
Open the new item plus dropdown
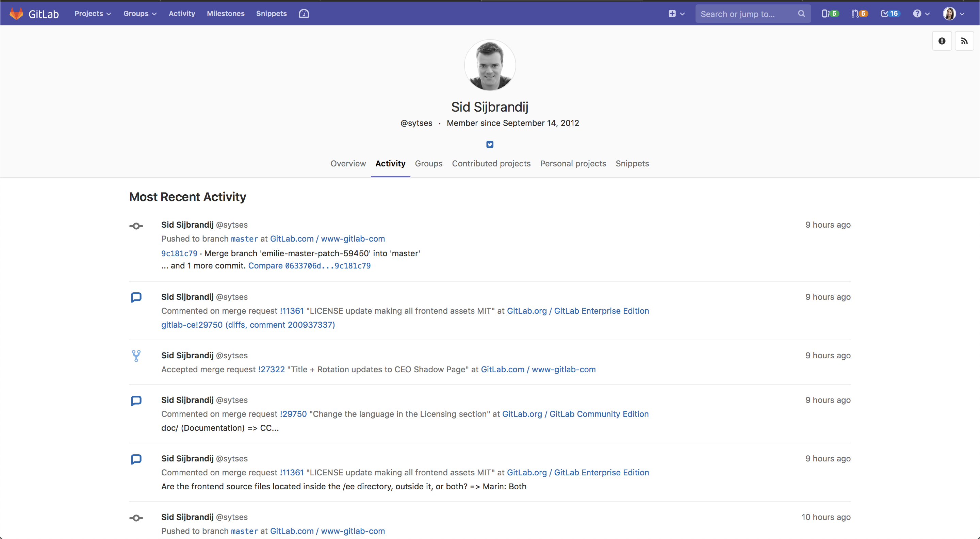pos(676,14)
